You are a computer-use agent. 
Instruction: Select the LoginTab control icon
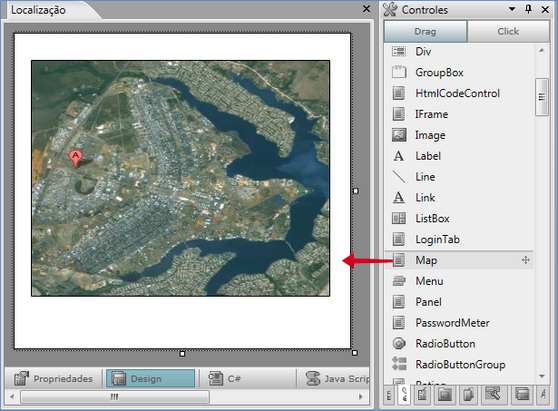(x=399, y=239)
